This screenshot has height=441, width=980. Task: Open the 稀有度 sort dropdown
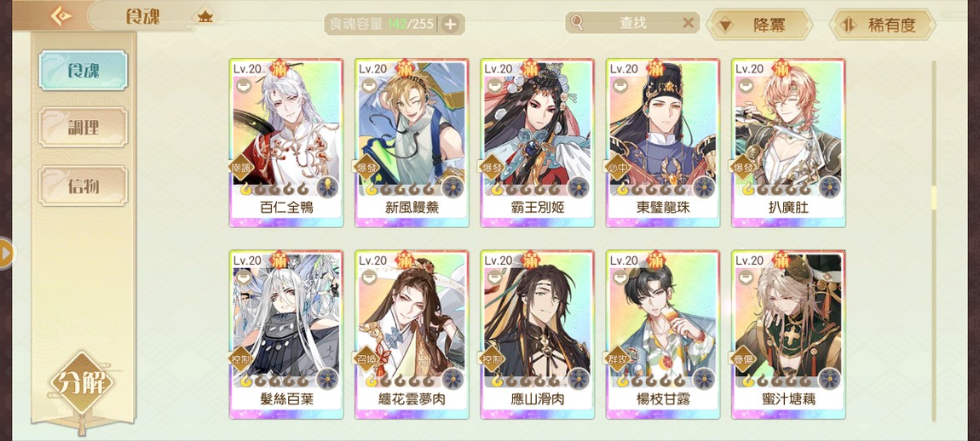click(x=882, y=25)
